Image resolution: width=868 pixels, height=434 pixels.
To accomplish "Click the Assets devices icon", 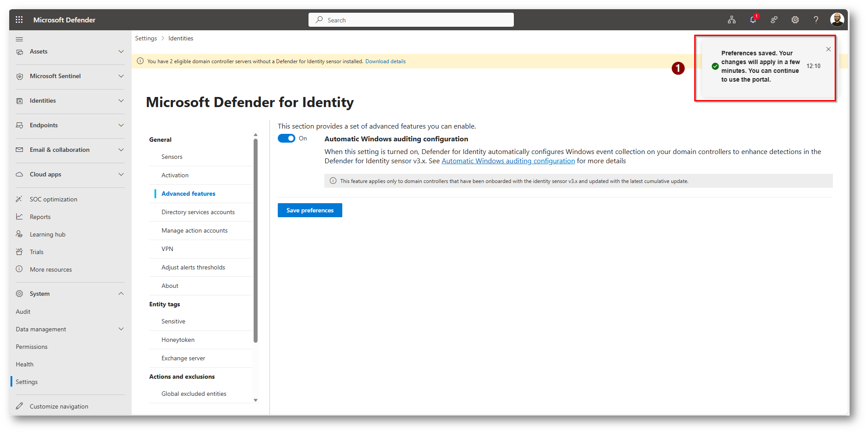I will click(x=19, y=52).
